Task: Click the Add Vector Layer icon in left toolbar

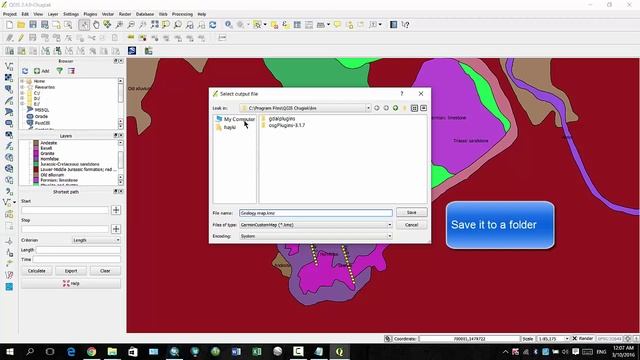Action: click(x=9, y=66)
